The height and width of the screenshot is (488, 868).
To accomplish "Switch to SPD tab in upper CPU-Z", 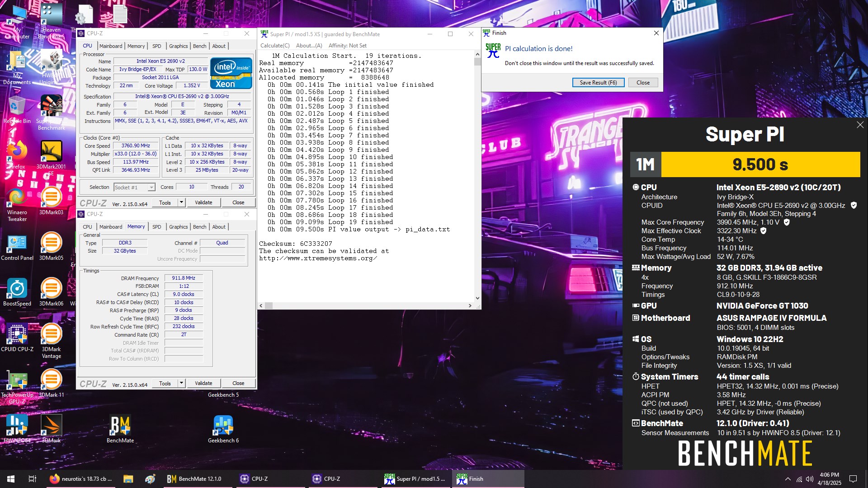I will (x=157, y=46).
